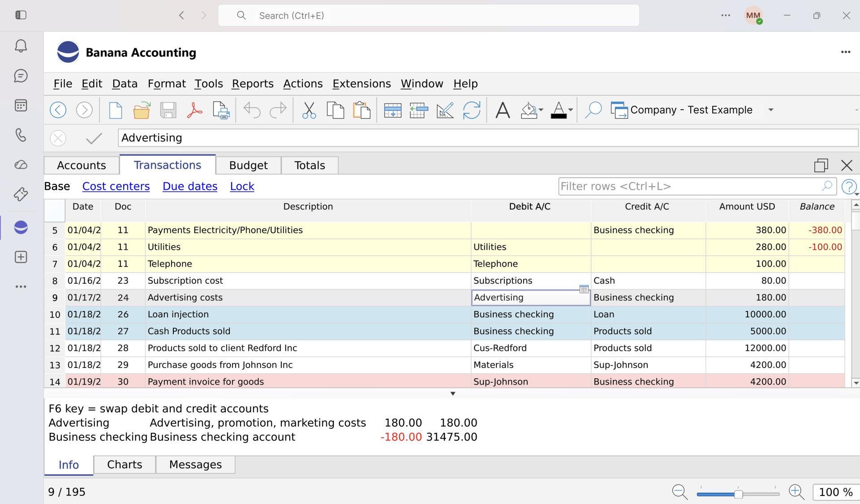
Task: Click the zoom slider handle
Action: pos(739,494)
